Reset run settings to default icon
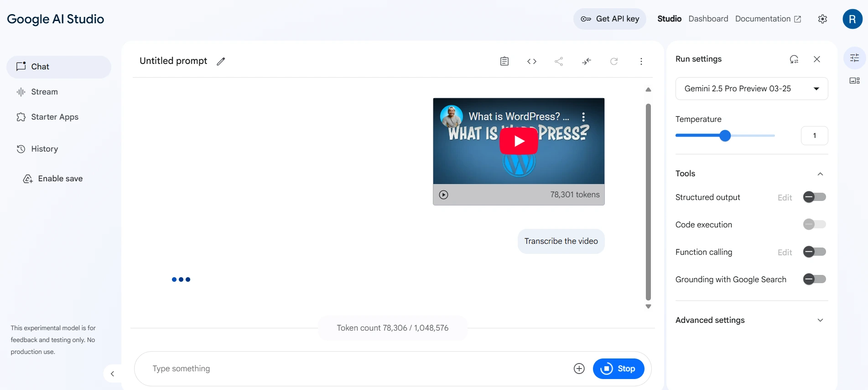 [x=794, y=59]
